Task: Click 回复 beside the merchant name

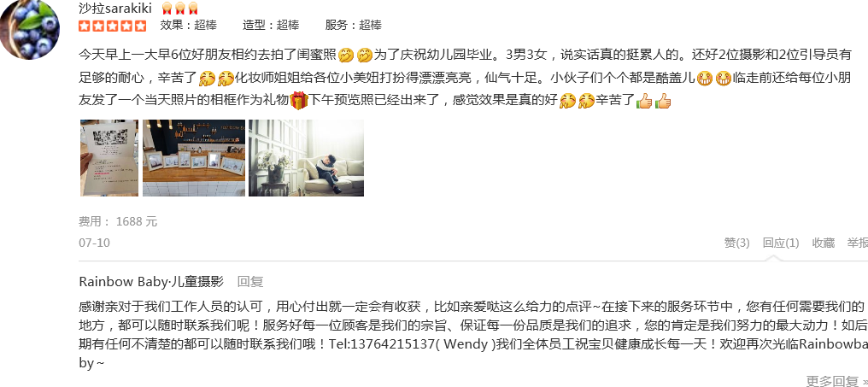Action: pos(250,281)
